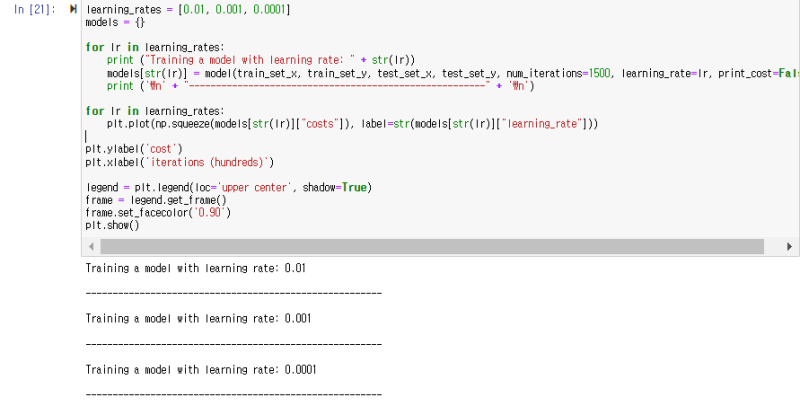Click the horizontal scrollbar left arrow
This screenshot has width=800, height=406.
91,247
